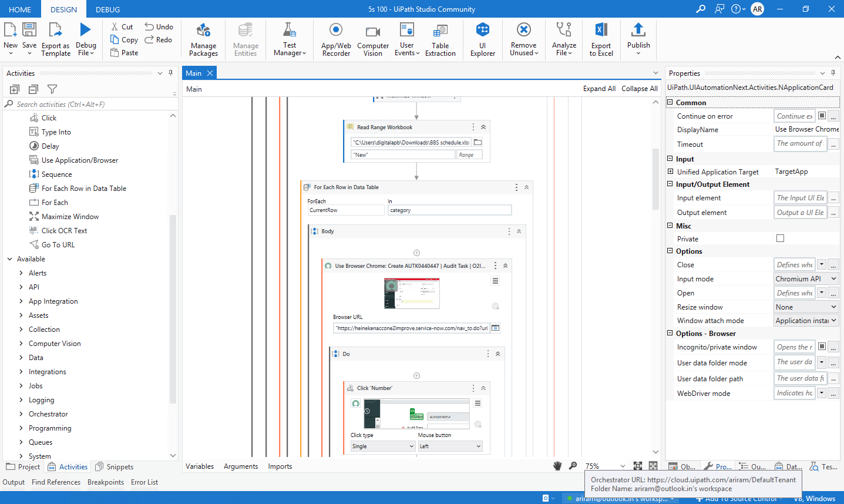
Task: Collapse the Common properties section
Action: point(670,102)
